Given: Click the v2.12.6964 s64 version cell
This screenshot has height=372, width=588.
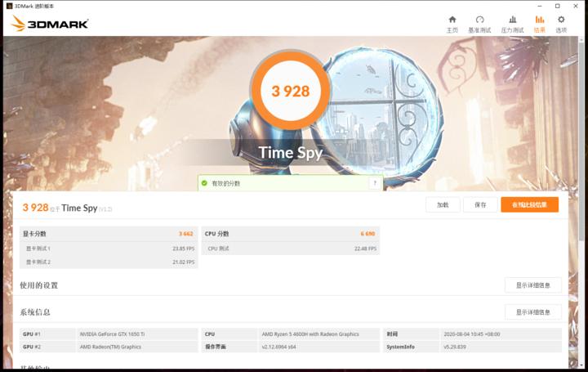Looking at the screenshot, I should pyautogui.click(x=319, y=347).
